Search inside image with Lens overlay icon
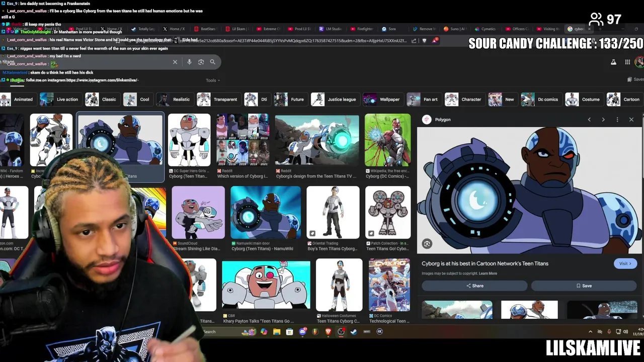This screenshot has height=362, width=644. click(x=427, y=244)
